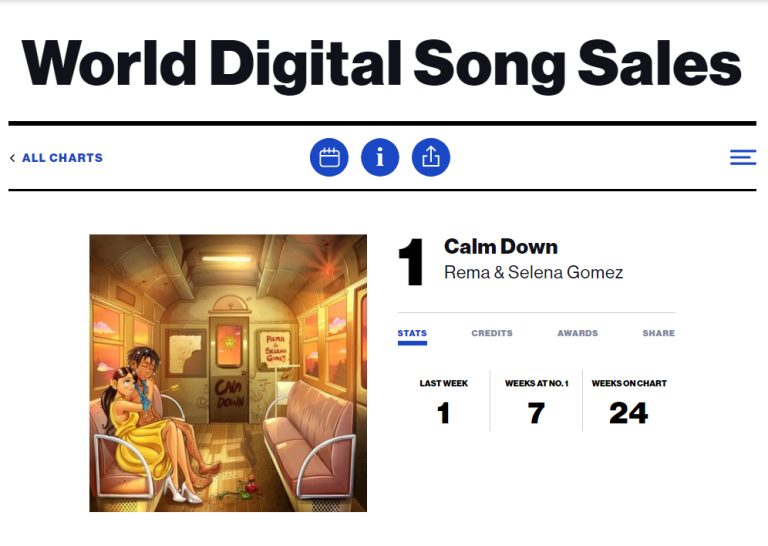Click the Weeks on Chart label
Viewport: 768px width, 546px height.
point(629,383)
